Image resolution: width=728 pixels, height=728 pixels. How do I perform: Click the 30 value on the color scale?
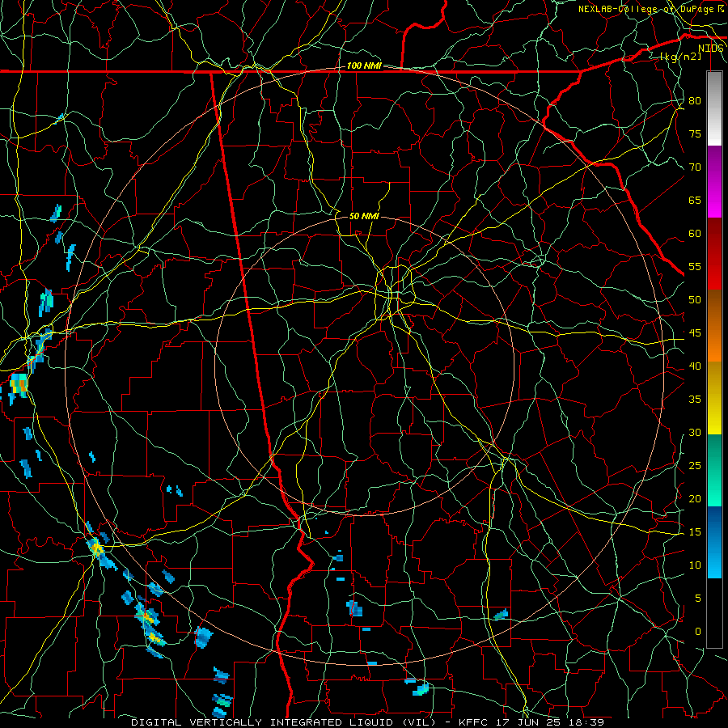pos(695,433)
